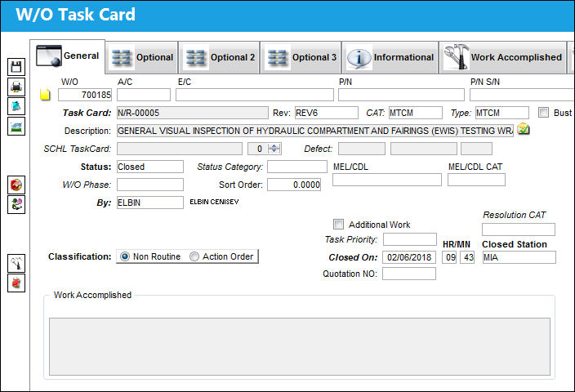The width and height of the screenshot is (575, 392).
Task: Click the people with pink balloon sidebar icon
Action: tap(16, 204)
